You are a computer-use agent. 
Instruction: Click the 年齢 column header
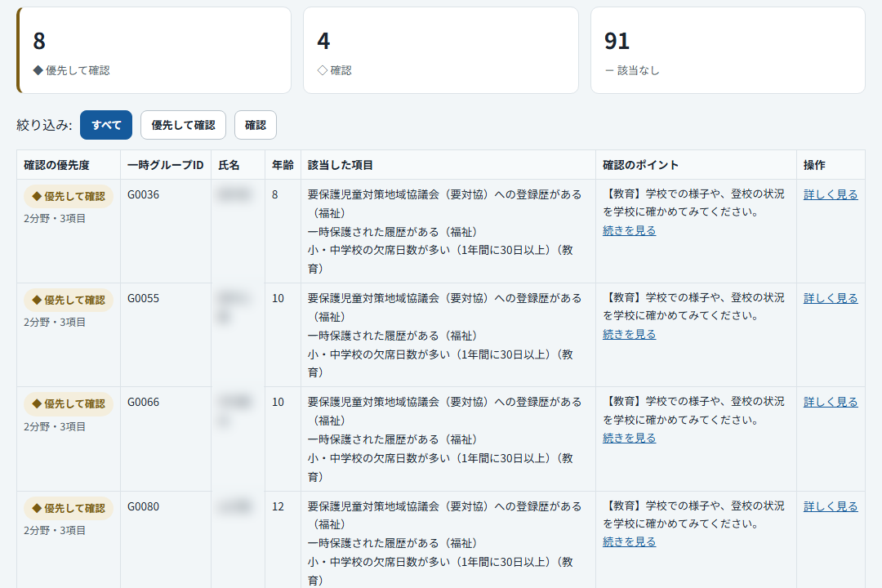(283, 165)
